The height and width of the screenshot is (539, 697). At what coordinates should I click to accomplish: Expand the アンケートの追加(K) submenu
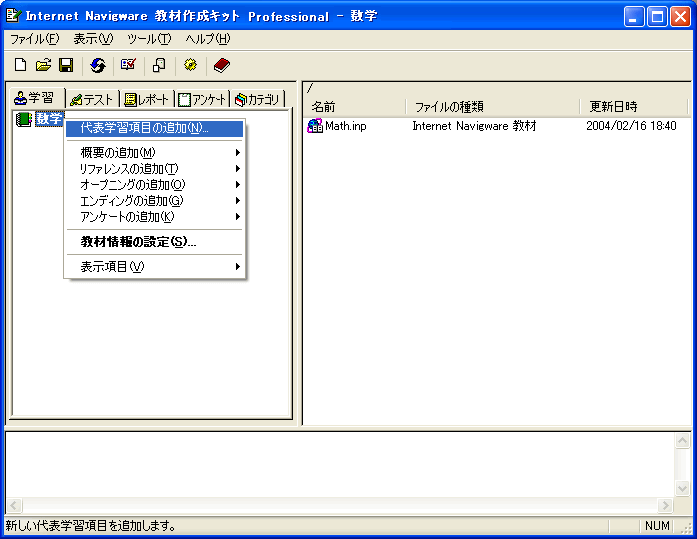(154, 216)
